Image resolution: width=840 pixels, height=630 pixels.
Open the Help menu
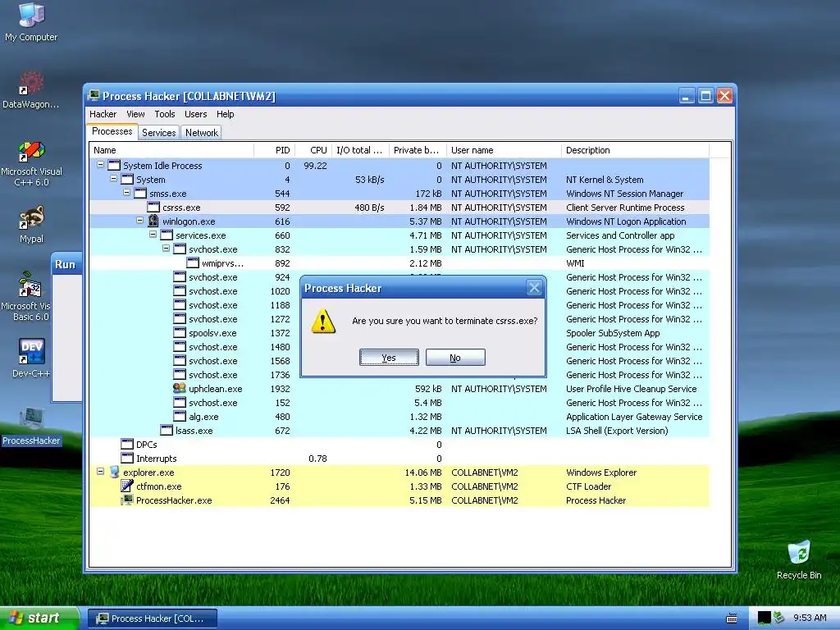pos(225,114)
